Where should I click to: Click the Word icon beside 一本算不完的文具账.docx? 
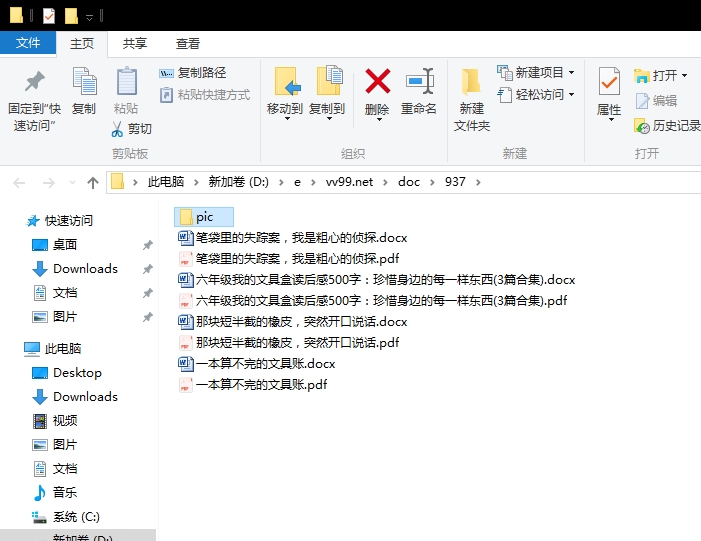pyautogui.click(x=185, y=363)
